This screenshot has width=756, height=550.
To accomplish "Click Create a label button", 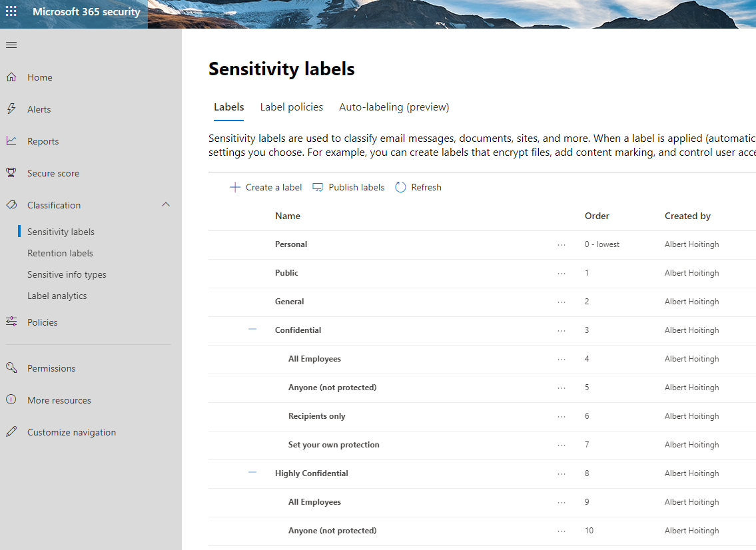I will click(266, 188).
